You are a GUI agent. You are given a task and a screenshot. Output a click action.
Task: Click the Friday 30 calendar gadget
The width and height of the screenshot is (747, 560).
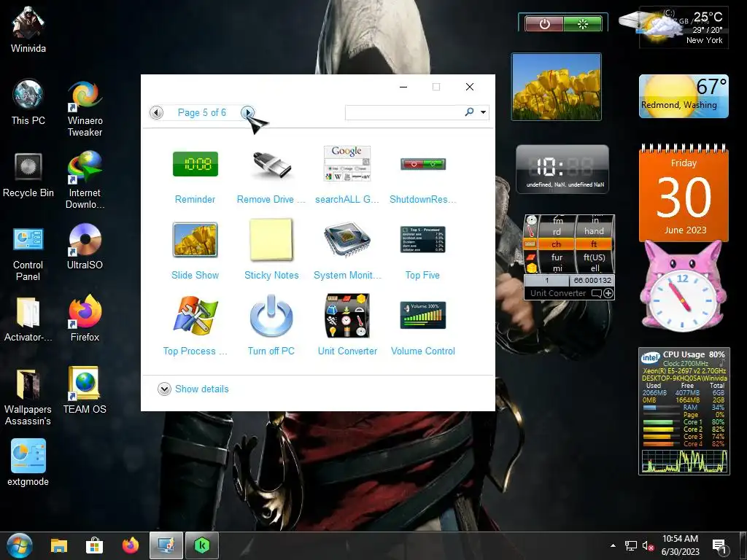coord(684,194)
